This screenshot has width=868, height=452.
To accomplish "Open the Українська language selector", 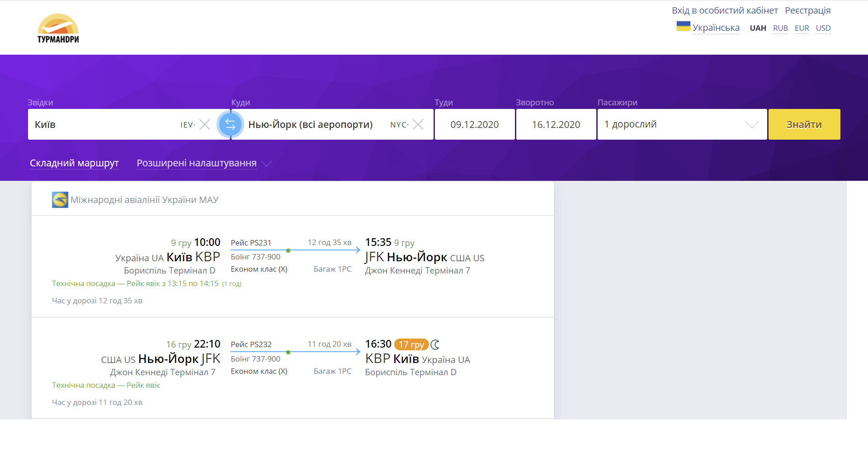I will (716, 28).
